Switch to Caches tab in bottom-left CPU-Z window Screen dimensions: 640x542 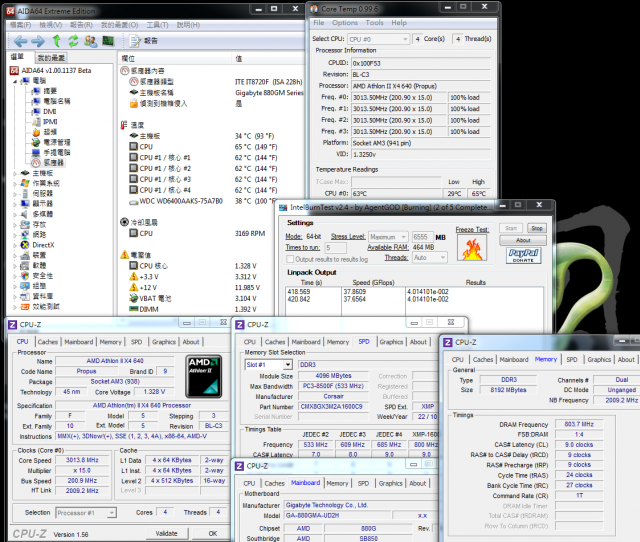(x=48, y=342)
